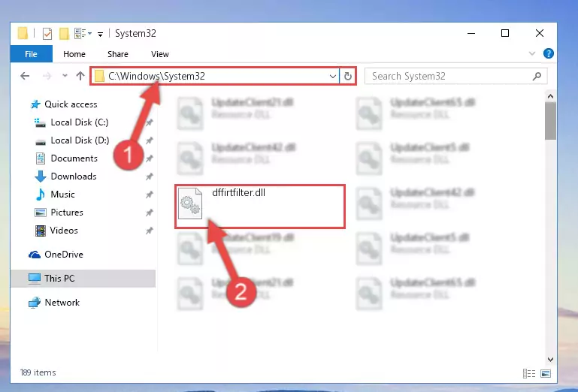
Task: Switch to the View ribbon tab
Action: click(x=160, y=54)
